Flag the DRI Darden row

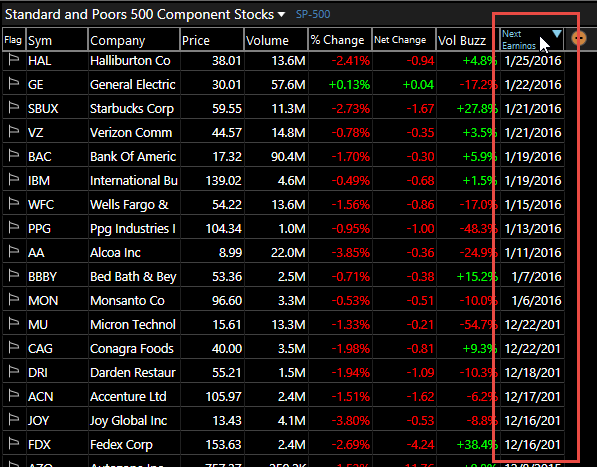point(14,372)
